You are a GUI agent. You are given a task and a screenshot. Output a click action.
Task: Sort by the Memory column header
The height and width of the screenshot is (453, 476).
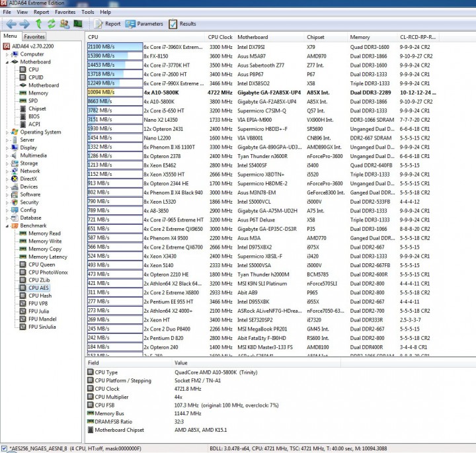point(372,37)
